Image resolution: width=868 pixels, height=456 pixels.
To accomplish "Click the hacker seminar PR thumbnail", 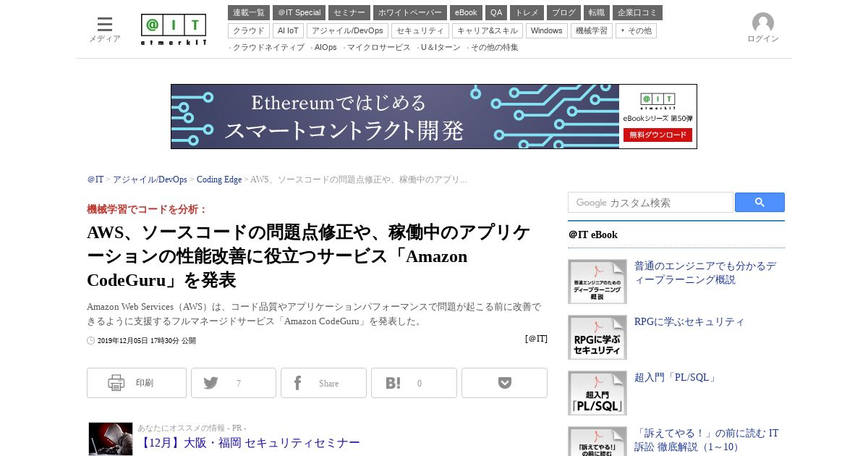I will click(x=111, y=439).
